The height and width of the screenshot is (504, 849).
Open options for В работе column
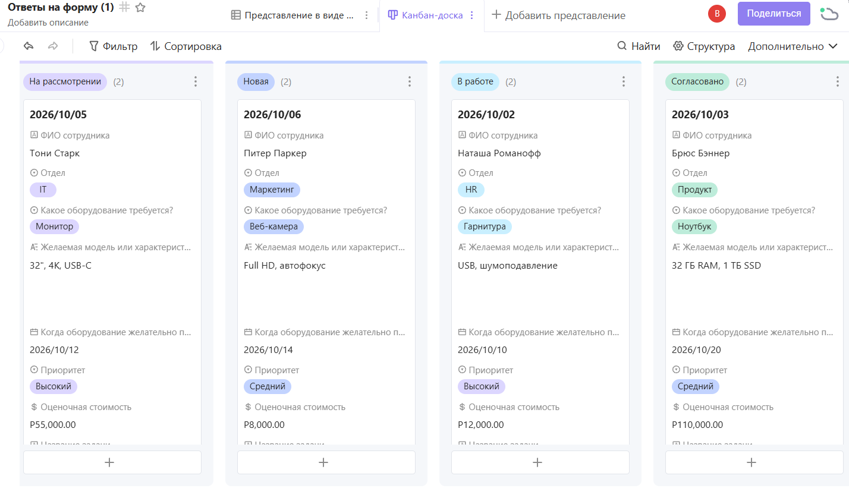[624, 81]
